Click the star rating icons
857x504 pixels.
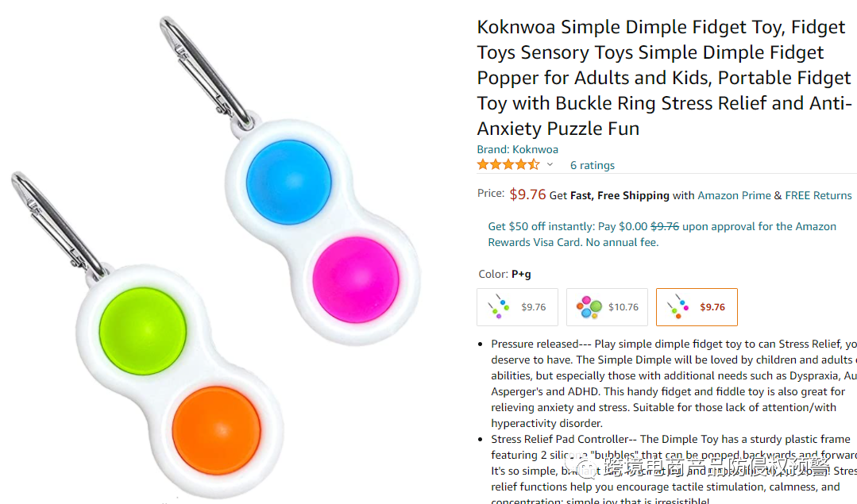click(508, 164)
